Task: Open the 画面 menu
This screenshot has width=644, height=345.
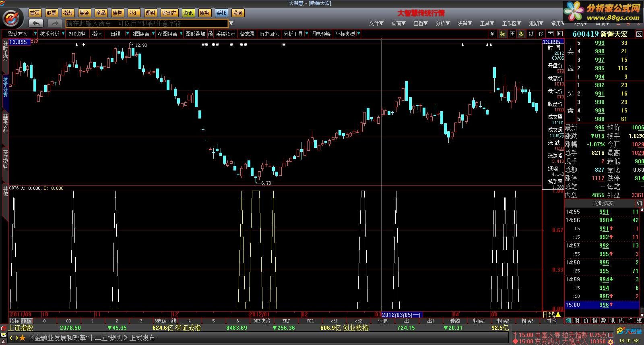Action: tap(398, 23)
